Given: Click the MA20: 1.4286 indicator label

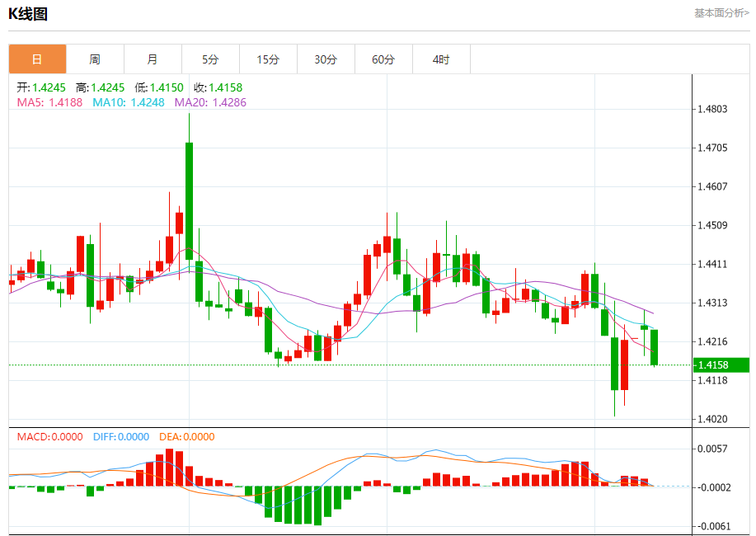Looking at the screenshot, I should (210, 102).
